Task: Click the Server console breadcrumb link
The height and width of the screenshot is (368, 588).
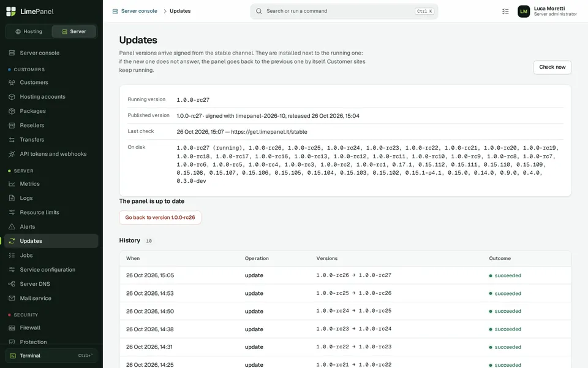Action: [139, 11]
